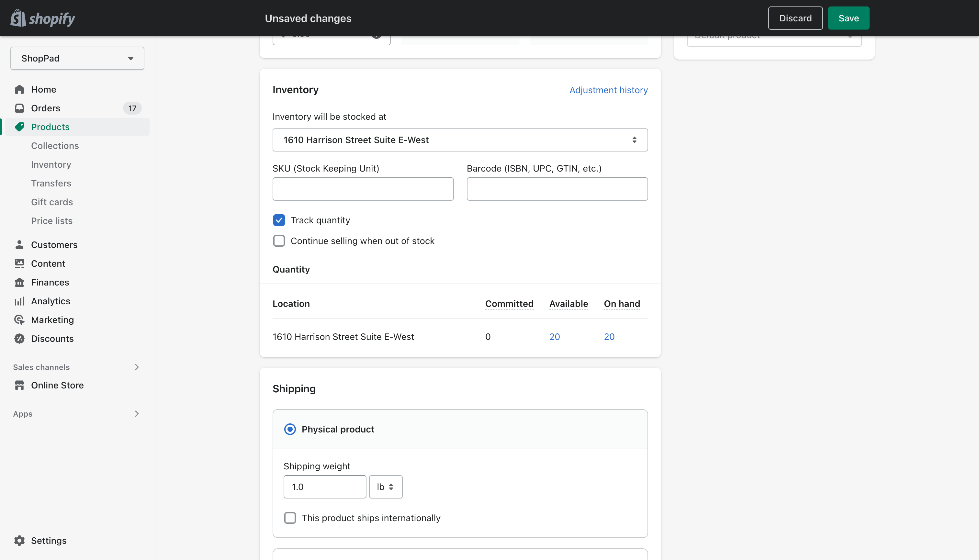Click the Online Store storefront icon

pyautogui.click(x=19, y=386)
